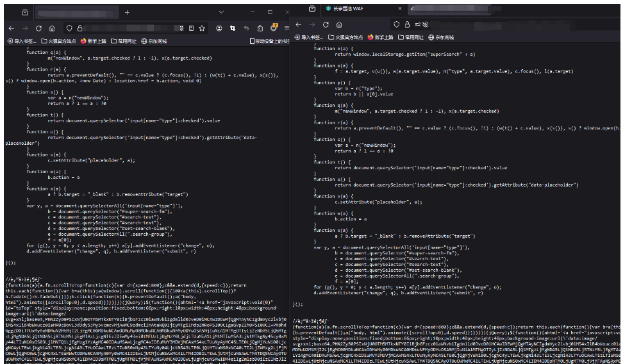632x364 pixels.
Task: Open 导入书签 bookmark in left window
Action: coord(22,41)
